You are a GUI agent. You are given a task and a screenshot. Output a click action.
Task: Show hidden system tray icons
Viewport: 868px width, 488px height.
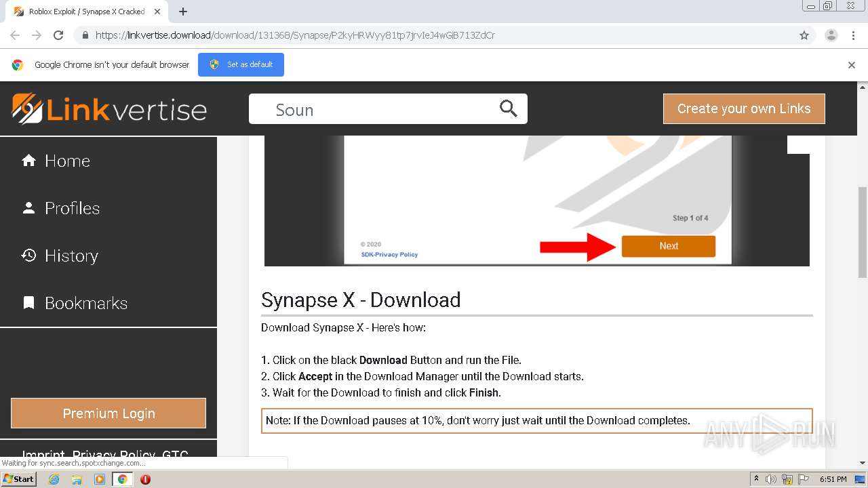coord(756,479)
